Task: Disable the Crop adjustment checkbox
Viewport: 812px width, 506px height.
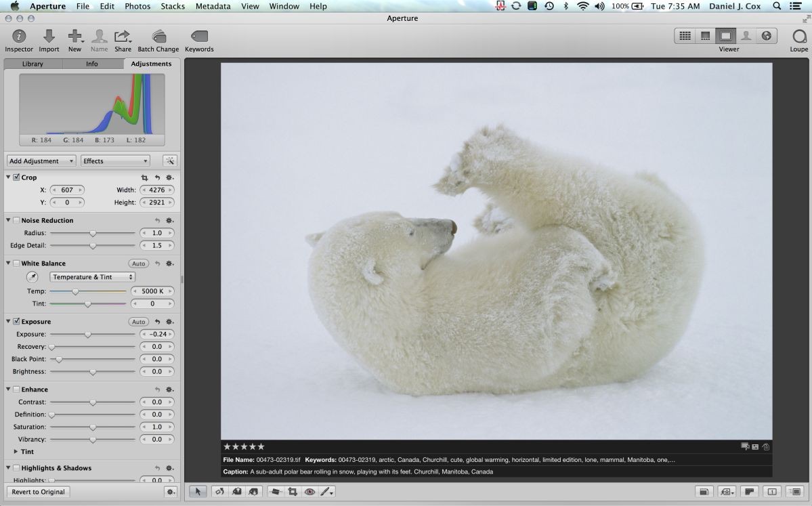Action: tap(16, 177)
